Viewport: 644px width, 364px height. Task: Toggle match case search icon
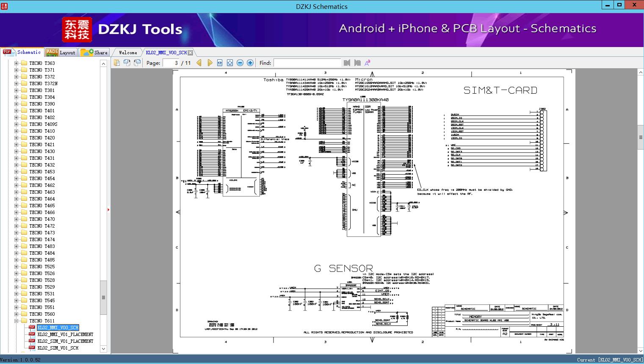pyautogui.click(x=368, y=63)
